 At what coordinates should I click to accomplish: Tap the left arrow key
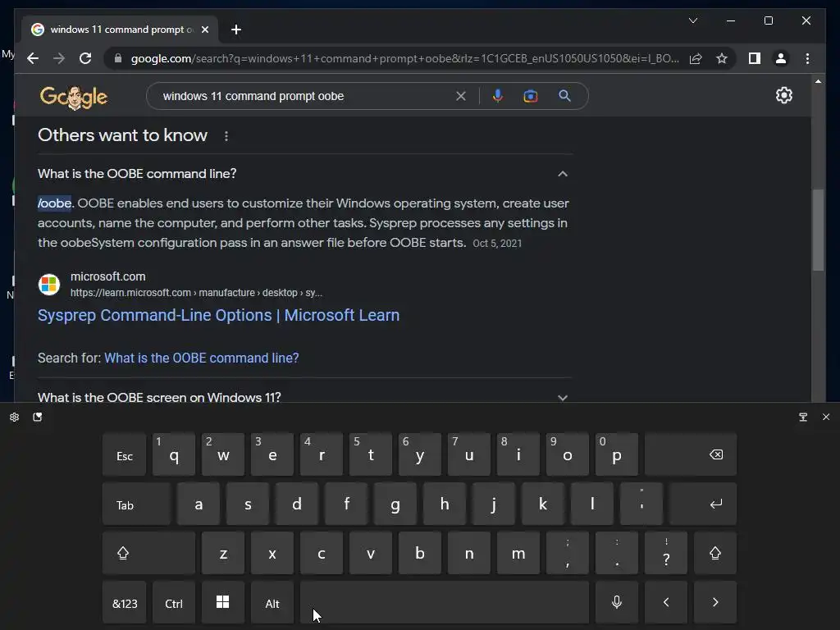(666, 603)
